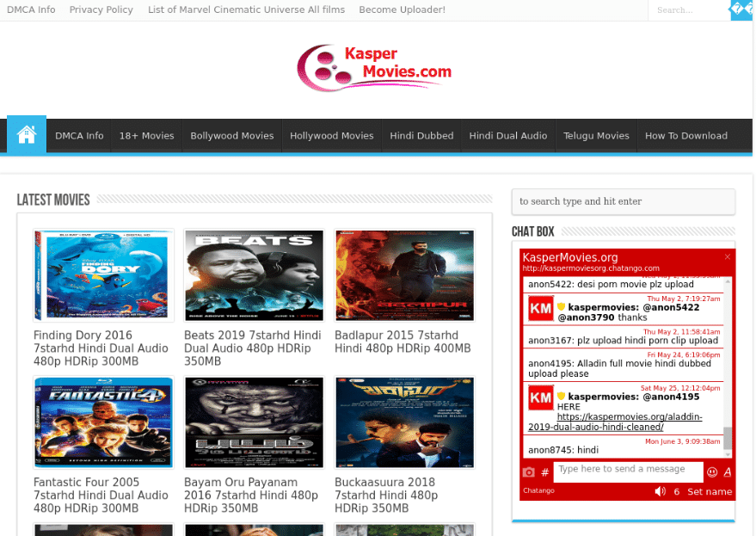Viewport: 756px width, 536px height.
Task: Open the 18+ Movies menu
Action: pos(146,136)
